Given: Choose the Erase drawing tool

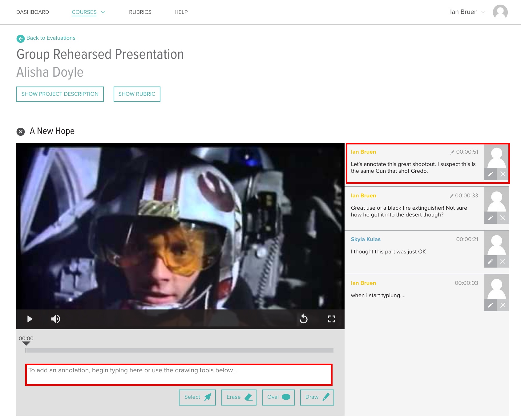Looking at the screenshot, I should click(x=239, y=397).
